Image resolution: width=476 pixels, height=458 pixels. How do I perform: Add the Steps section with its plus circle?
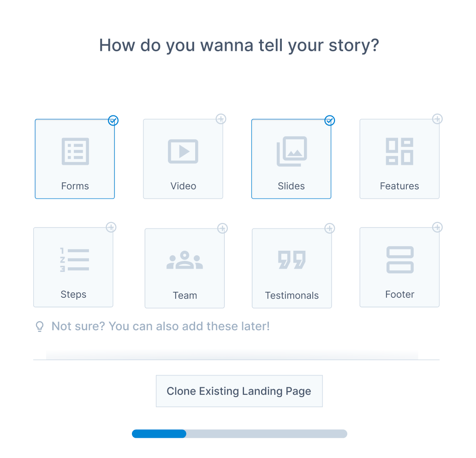(x=111, y=227)
